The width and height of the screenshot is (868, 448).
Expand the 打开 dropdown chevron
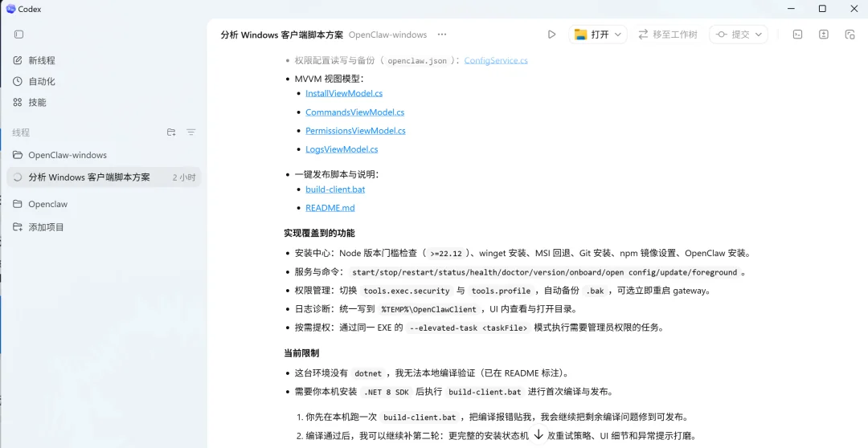pos(618,35)
